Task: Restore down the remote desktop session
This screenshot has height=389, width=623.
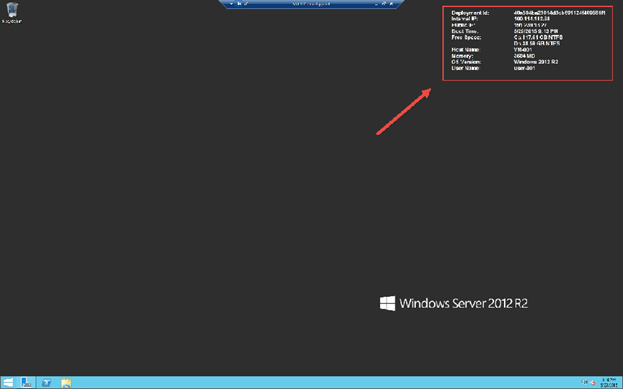Action: [383, 4]
